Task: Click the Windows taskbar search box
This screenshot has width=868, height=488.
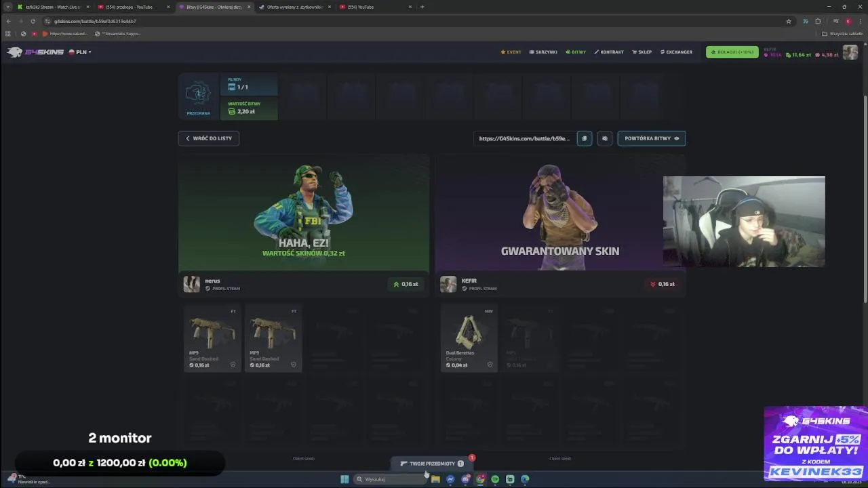Action: click(390, 479)
